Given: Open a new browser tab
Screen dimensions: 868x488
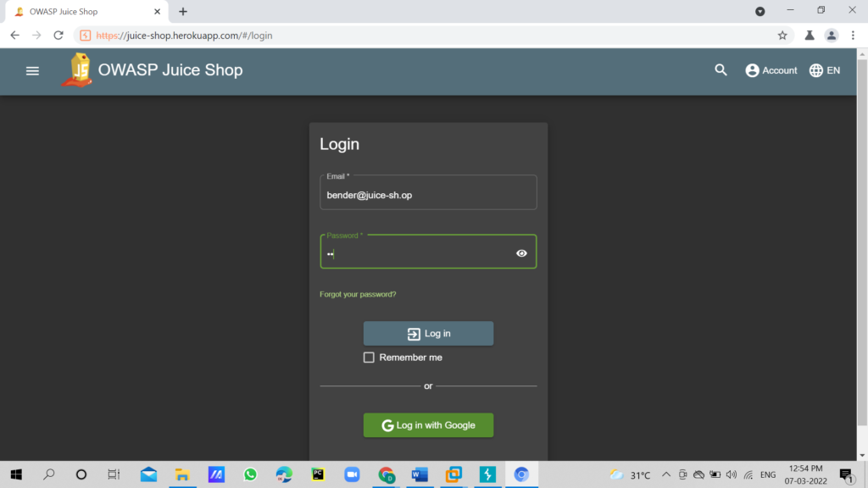Looking at the screenshot, I should coord(183,12).
